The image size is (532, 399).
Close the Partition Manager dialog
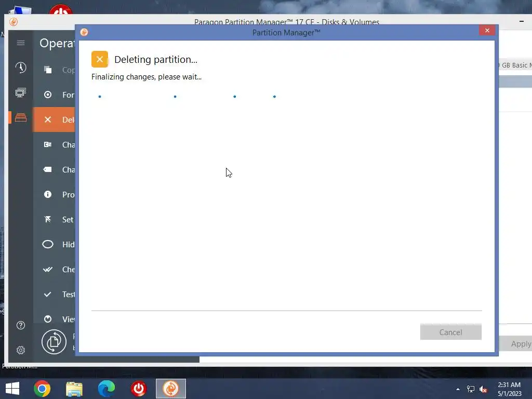pyautogui.click(x=487, y=31)
